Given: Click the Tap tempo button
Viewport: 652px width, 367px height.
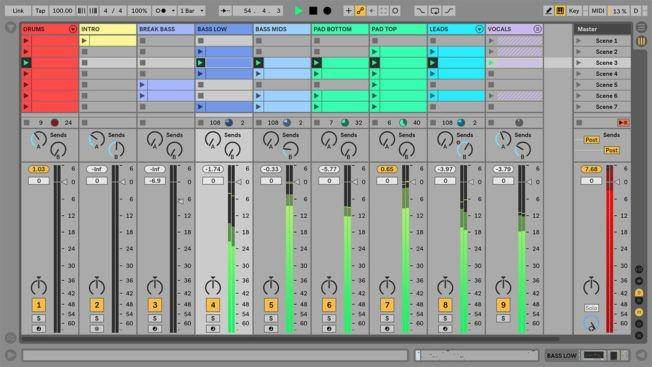Looking at the screenshot, I should pos(40,11).
